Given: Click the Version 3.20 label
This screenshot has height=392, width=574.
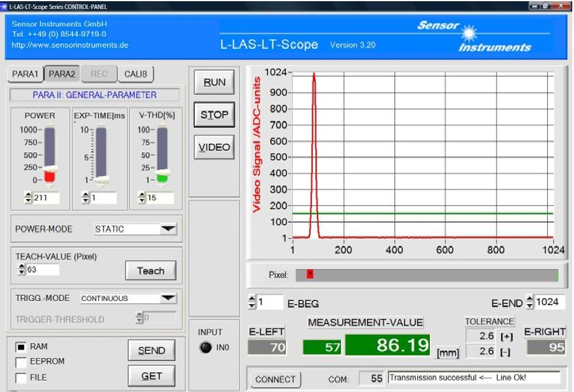Looking at the screenshot, I should point(353,45).
